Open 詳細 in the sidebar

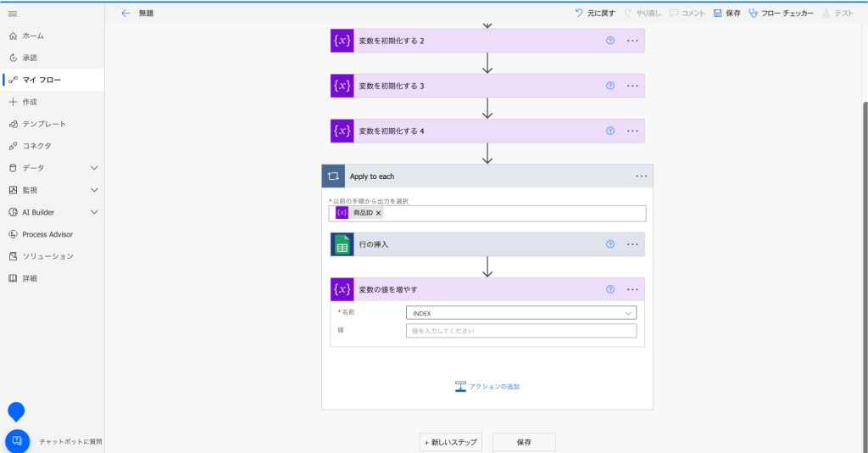(52, 278)
